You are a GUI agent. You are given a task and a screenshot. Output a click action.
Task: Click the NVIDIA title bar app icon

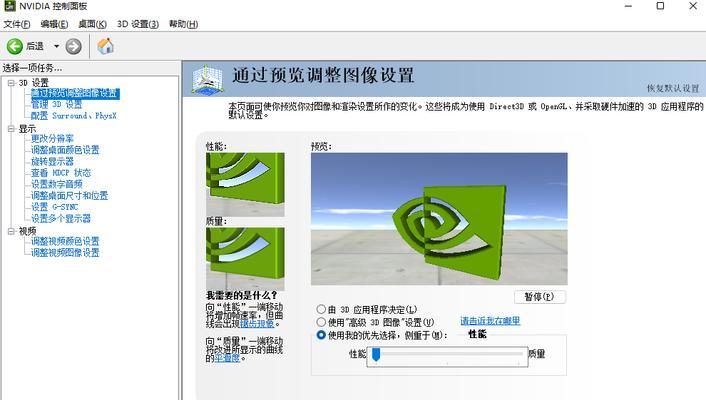pyautogui.click(x=9, y=6)
